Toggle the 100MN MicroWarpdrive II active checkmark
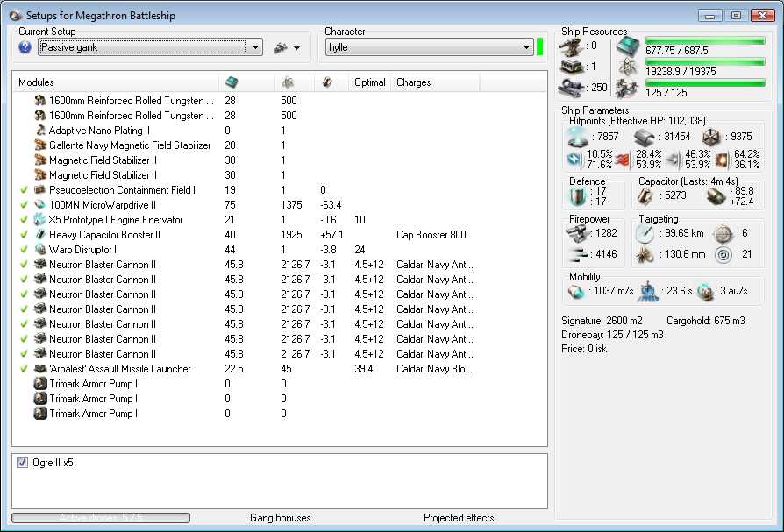The image size is (784, 532). tap(24, 205)
